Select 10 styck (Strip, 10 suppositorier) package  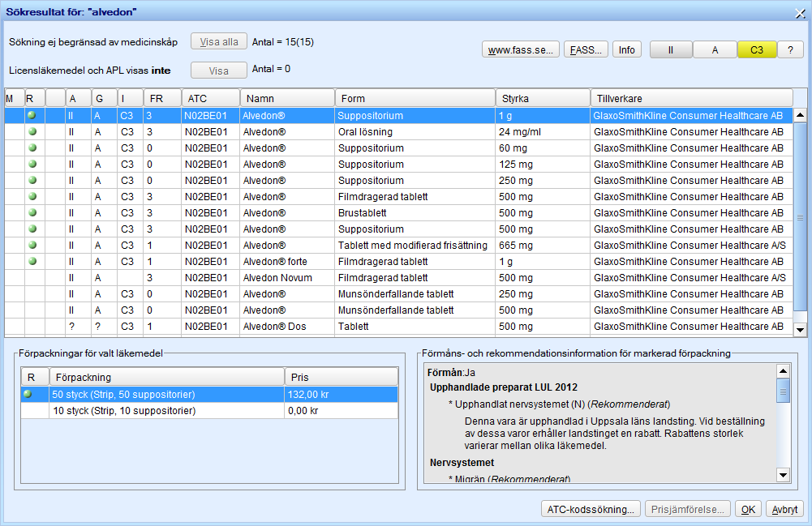(210, 411)
